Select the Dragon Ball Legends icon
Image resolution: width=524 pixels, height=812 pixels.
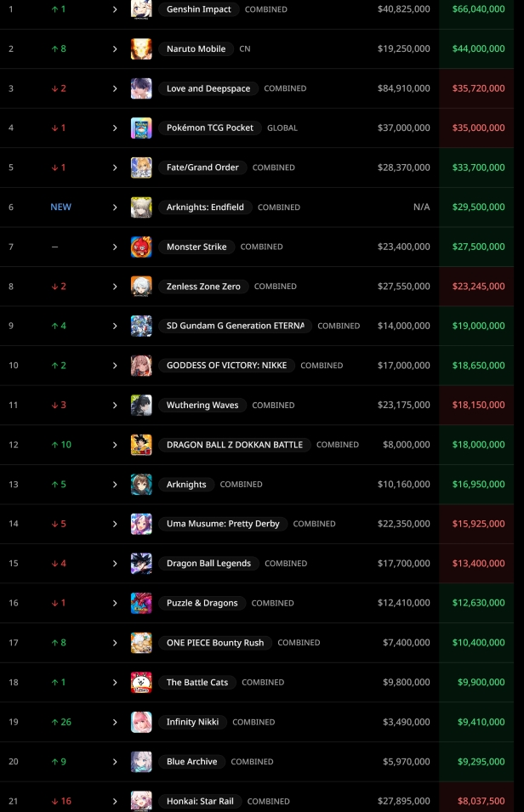141,564
